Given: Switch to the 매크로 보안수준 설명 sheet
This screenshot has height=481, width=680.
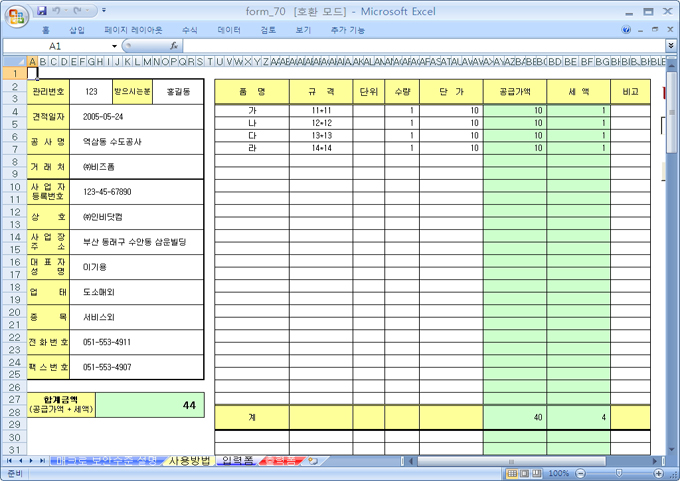Looking at the screenshot, I should click(x=106, y=461).
